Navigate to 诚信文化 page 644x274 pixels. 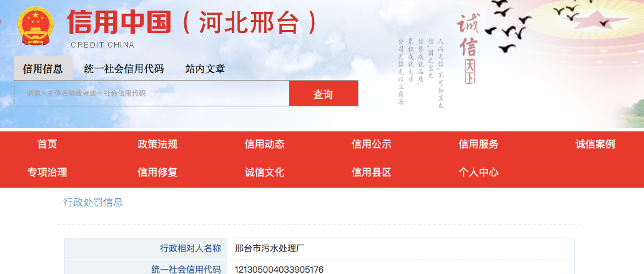[264, 173]
